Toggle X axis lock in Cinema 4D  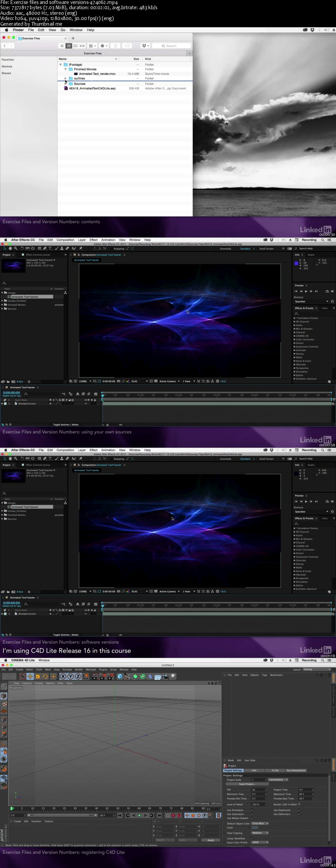(x=63, y=676)
